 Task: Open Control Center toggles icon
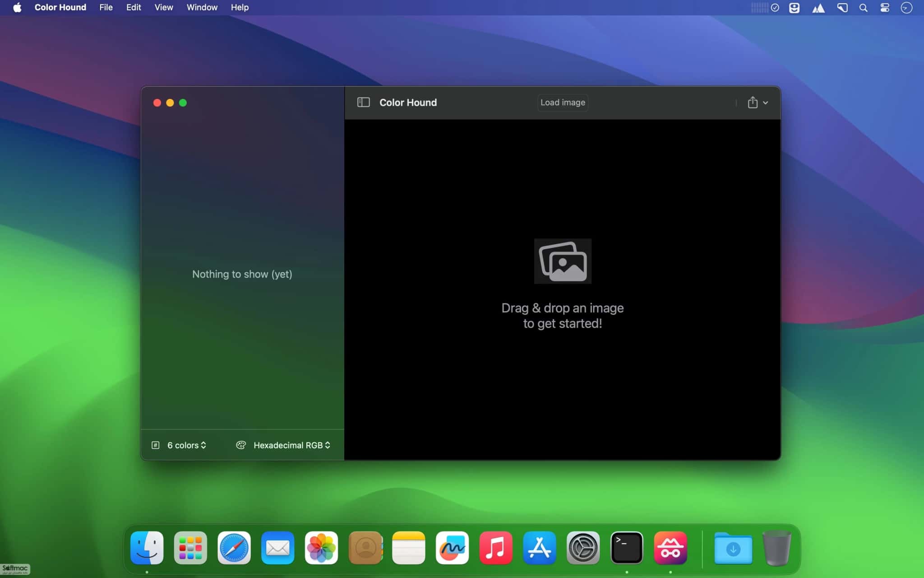point(885,8)
